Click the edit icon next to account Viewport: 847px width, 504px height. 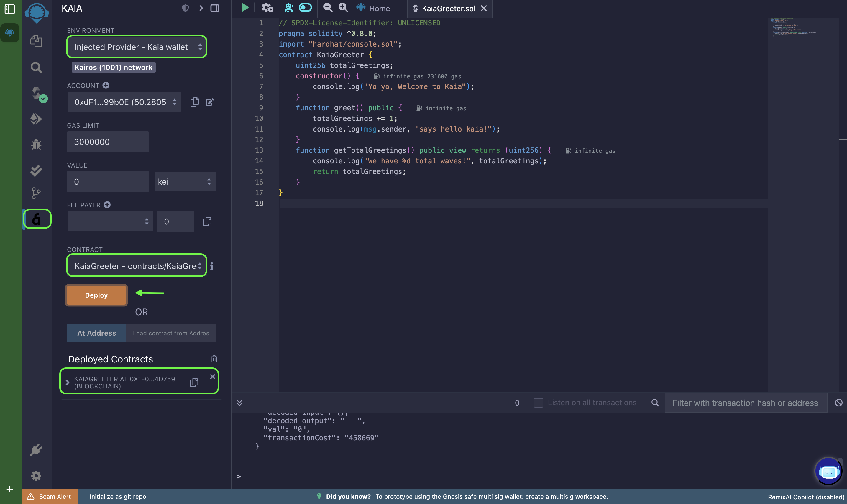tap(210, 102)
